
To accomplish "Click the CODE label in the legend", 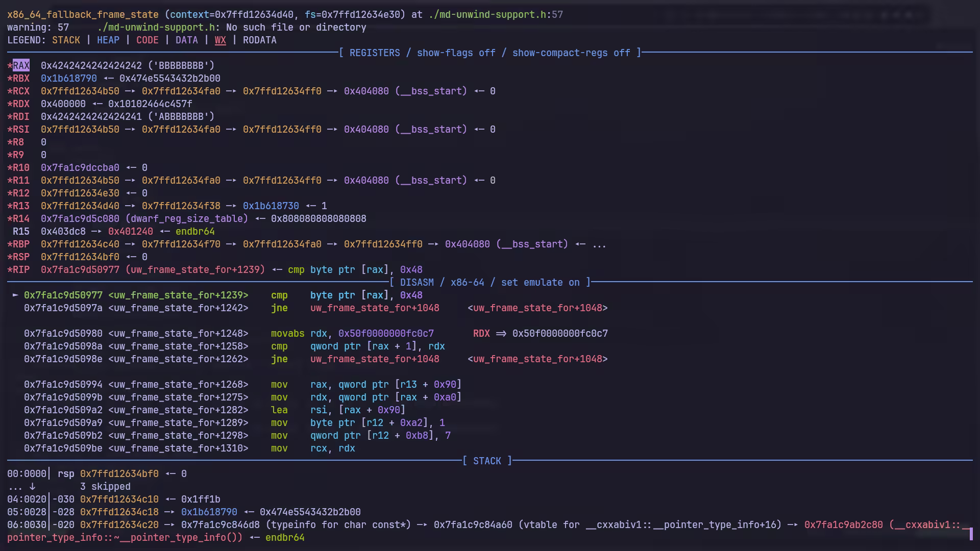I will [x=147, y=40].
